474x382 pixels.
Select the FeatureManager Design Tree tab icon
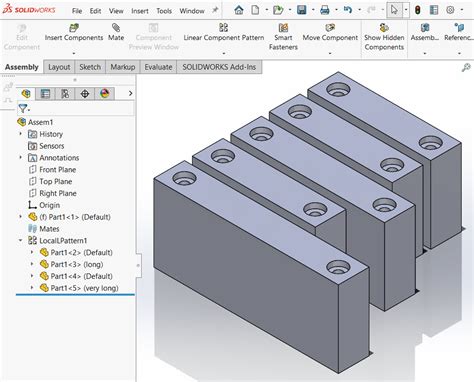[26, 94]
